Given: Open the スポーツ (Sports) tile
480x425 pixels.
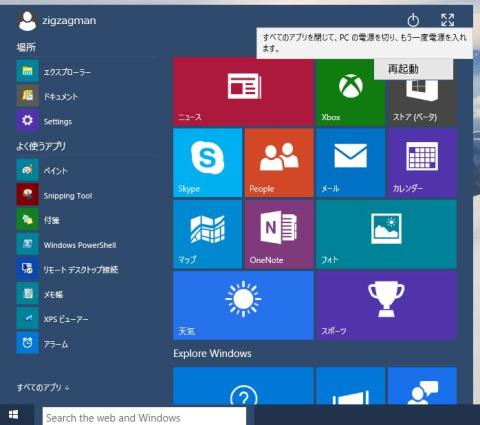Looking at the screenshot, I should coord(386,305).
